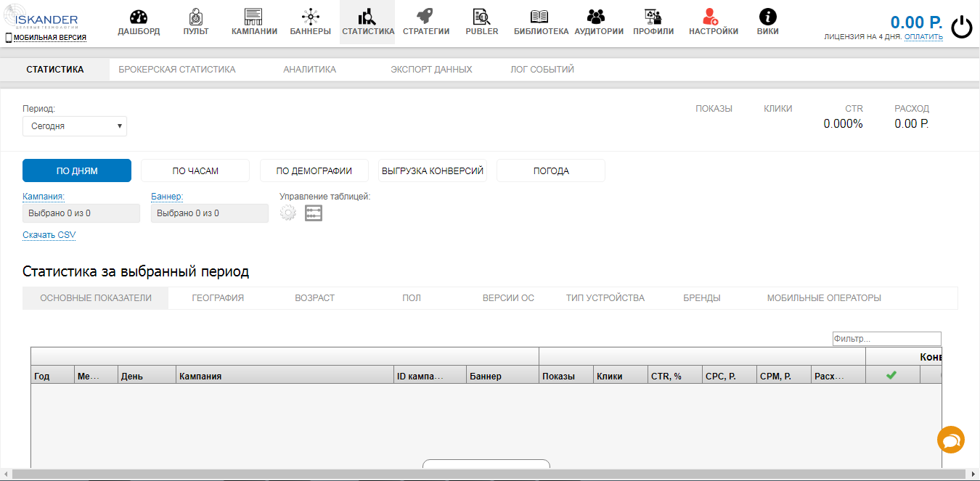Click the 0.00 Р. balance amount
This screenshot has width=980, height=481.
pos(916,22)
